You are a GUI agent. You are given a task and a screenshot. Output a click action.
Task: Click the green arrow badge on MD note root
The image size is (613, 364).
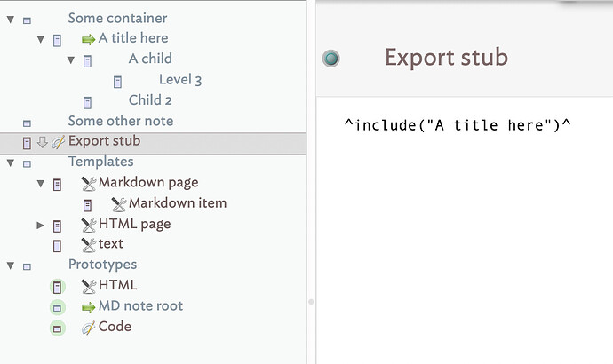tap(88, 307)
